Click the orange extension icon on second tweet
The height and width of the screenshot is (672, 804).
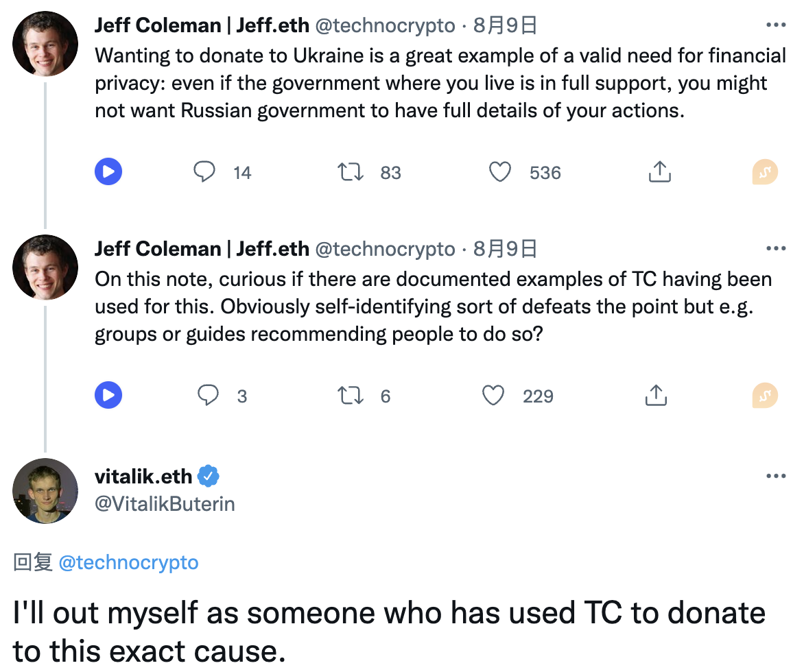765,395
